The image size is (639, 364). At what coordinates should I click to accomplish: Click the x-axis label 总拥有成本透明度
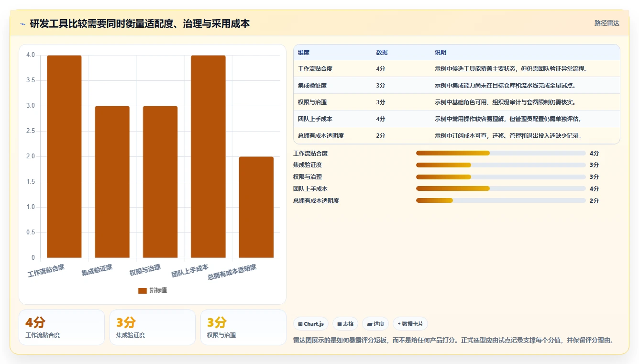(x=232, y=272)
